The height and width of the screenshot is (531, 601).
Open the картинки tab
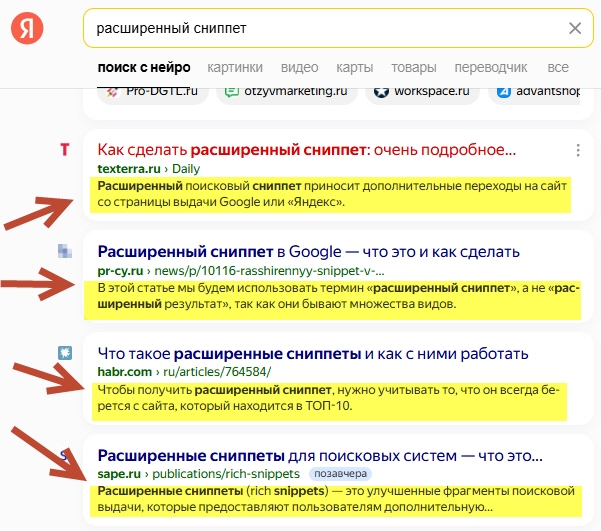pyautogui.click(x=235, y=67)
